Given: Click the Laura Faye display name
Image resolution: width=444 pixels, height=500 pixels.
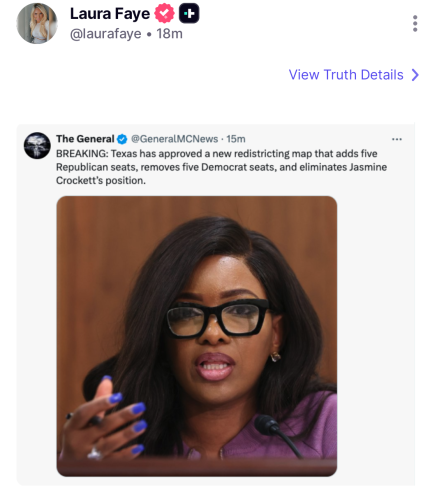Looking at the screenshot, I should pos(110,14).
